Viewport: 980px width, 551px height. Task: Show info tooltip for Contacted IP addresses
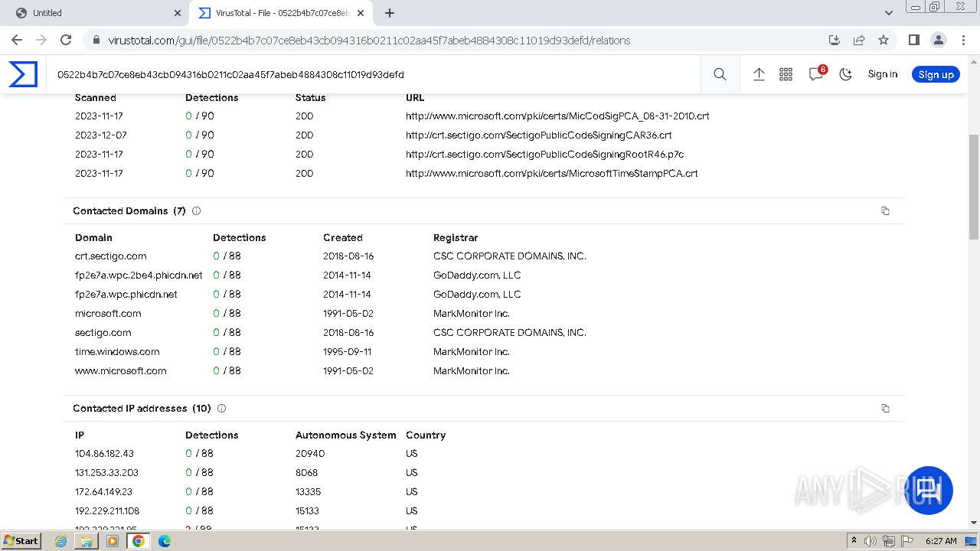click(x=221, y=408)
